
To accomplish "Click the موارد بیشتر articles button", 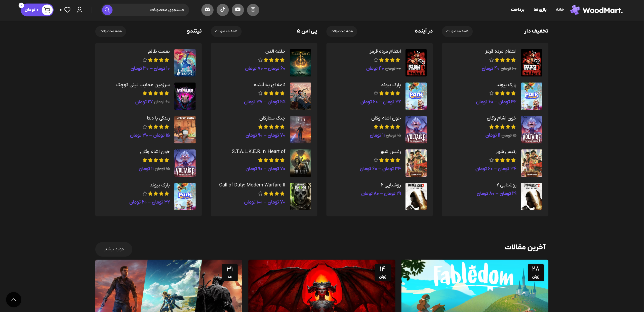I will [x=114, y=249].
